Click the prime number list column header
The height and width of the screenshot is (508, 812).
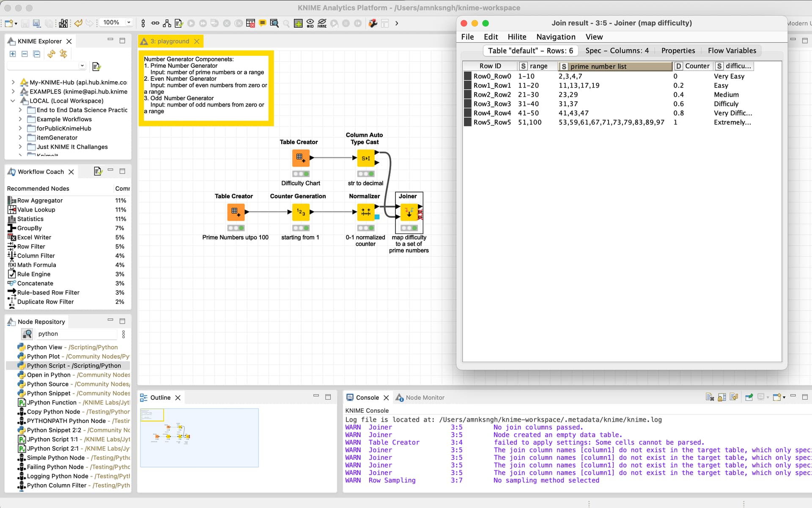tap(615, 66)
